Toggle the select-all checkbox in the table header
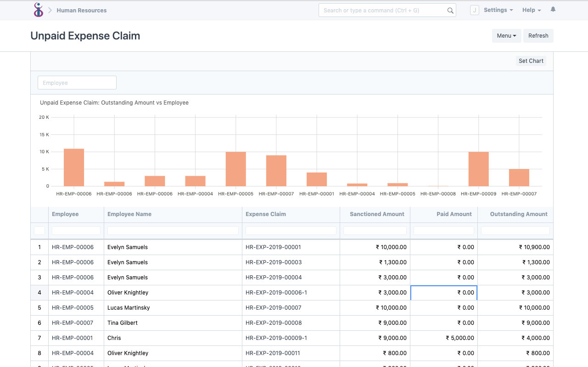 [39, 230]
